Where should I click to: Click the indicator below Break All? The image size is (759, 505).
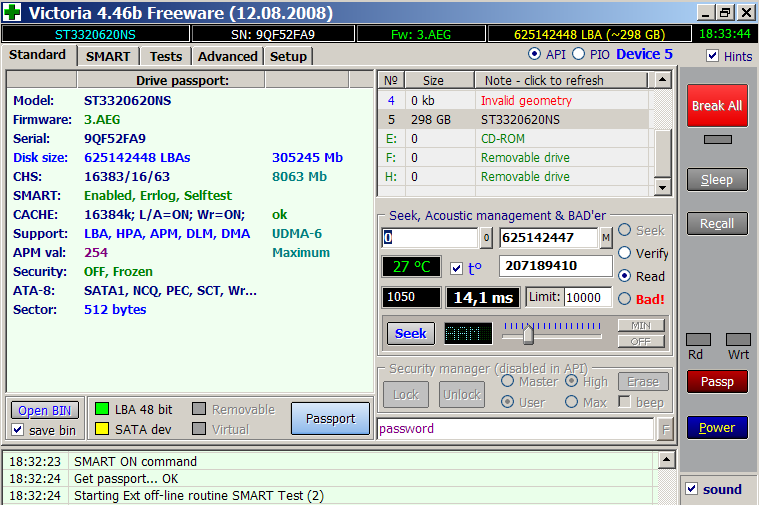tap(717, 139)
